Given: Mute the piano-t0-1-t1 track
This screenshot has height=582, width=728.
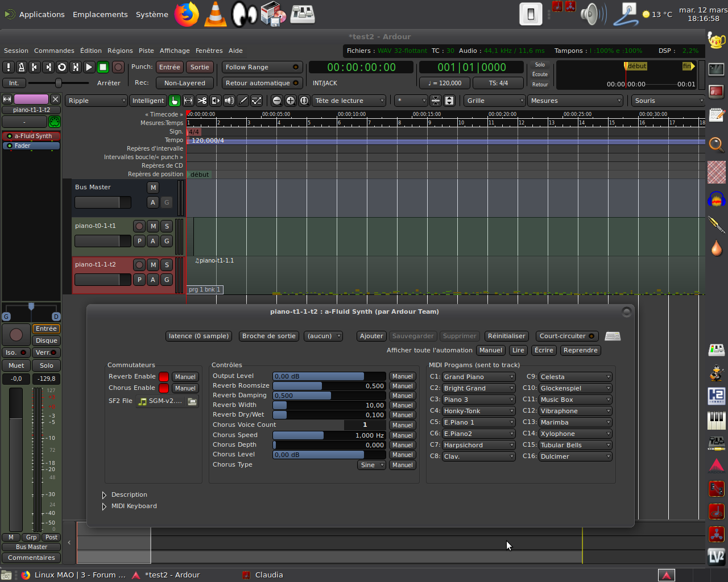Looking at the screenshot, I should point(153,226).
